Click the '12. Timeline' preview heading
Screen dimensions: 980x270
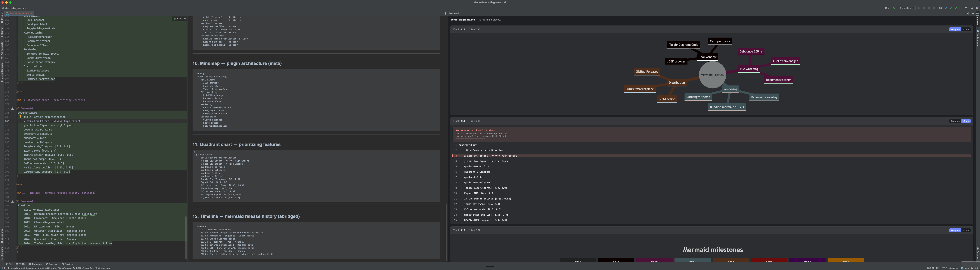[246, 216]
